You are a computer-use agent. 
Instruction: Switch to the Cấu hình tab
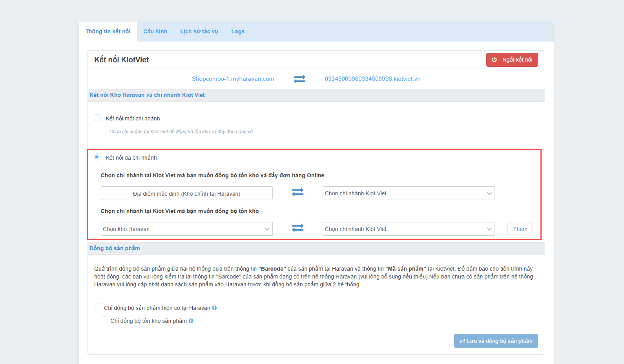click(155, 31)
